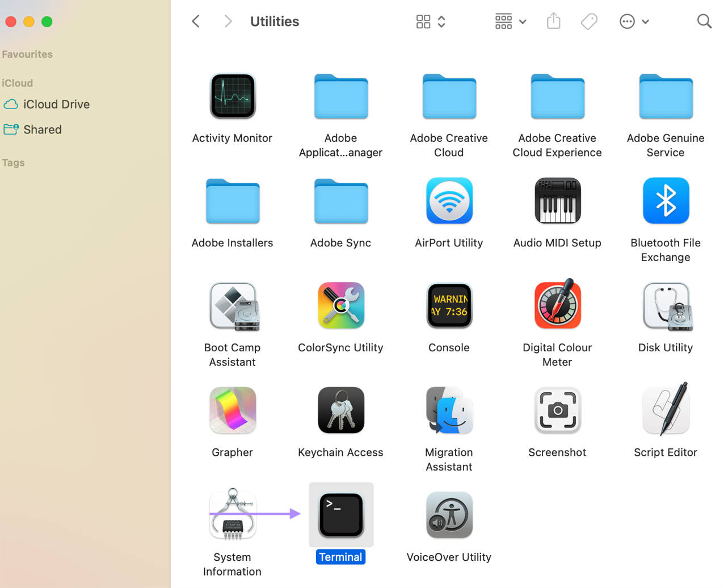Open the Adobe Genuine Service folder
This screenshot has width=724, height=588.
(x=666, y=96)
